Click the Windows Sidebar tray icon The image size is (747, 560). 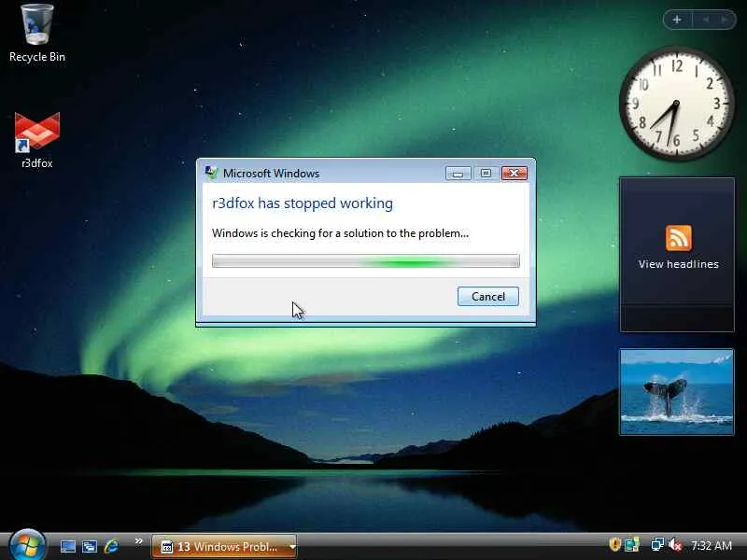632,545
